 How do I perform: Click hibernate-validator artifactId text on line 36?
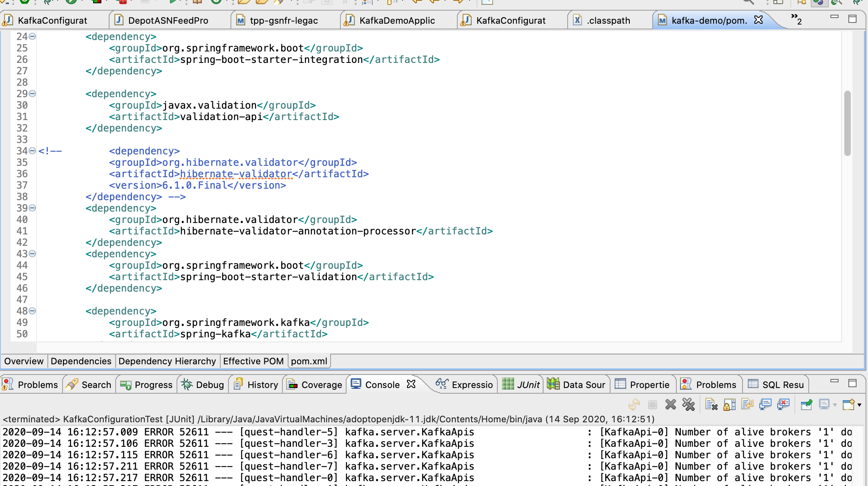click(x=236, y=174)
